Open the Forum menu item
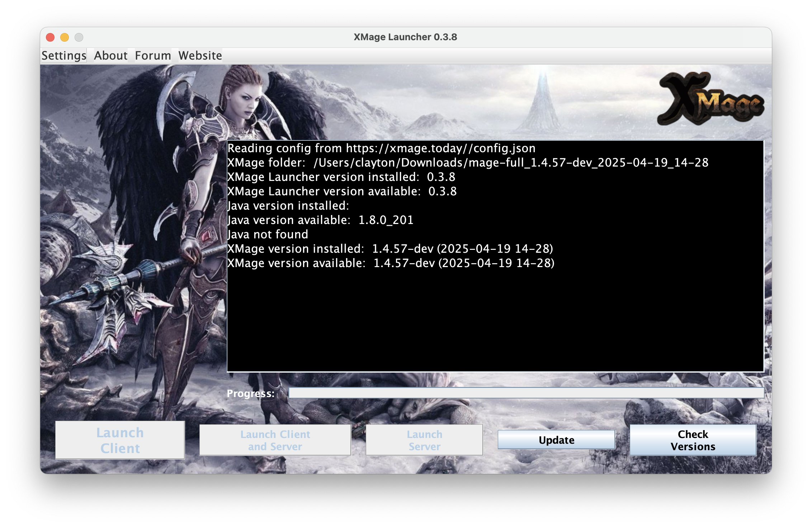Image resolution: width=812 pixels, height=527 pixels. (x=153, y=56)
